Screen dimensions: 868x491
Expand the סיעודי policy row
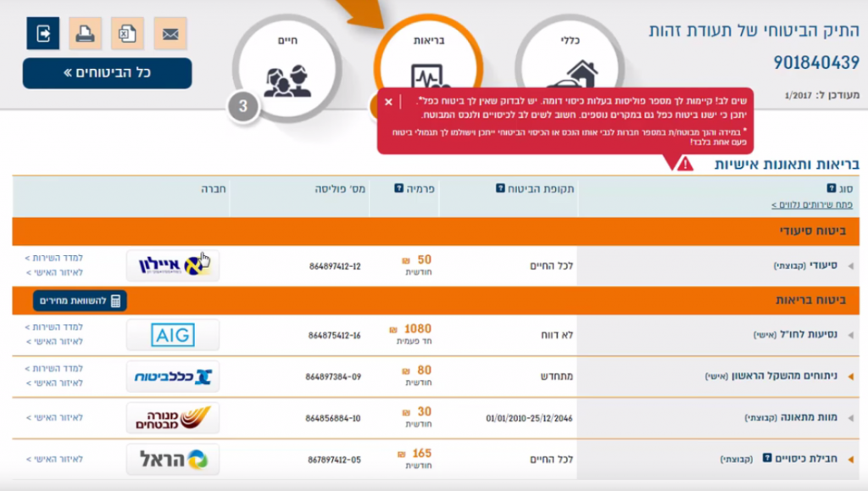[x=851, y=265]
